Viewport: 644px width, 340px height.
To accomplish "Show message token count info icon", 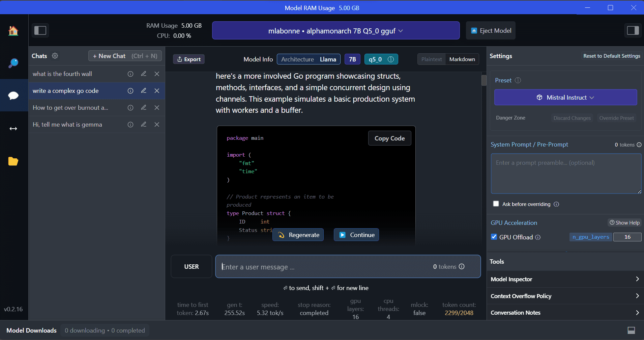I will (x=462, y=266).
